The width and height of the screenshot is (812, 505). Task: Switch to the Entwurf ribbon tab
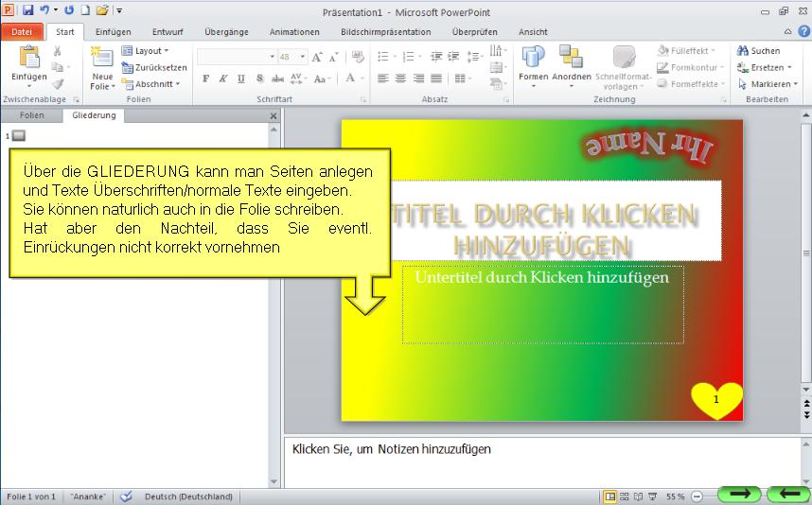[x=168, y=31]
